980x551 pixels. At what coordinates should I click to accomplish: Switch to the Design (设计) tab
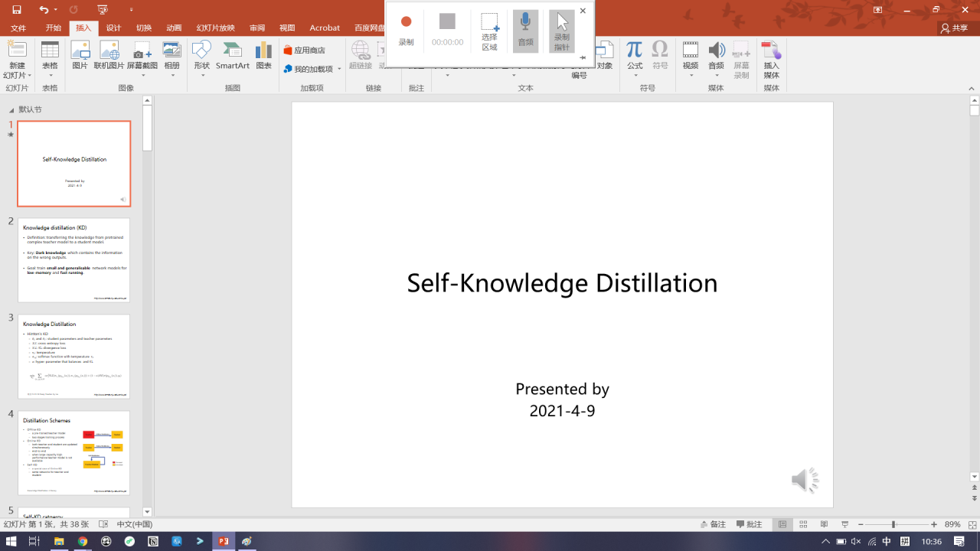tap(113, 28)
